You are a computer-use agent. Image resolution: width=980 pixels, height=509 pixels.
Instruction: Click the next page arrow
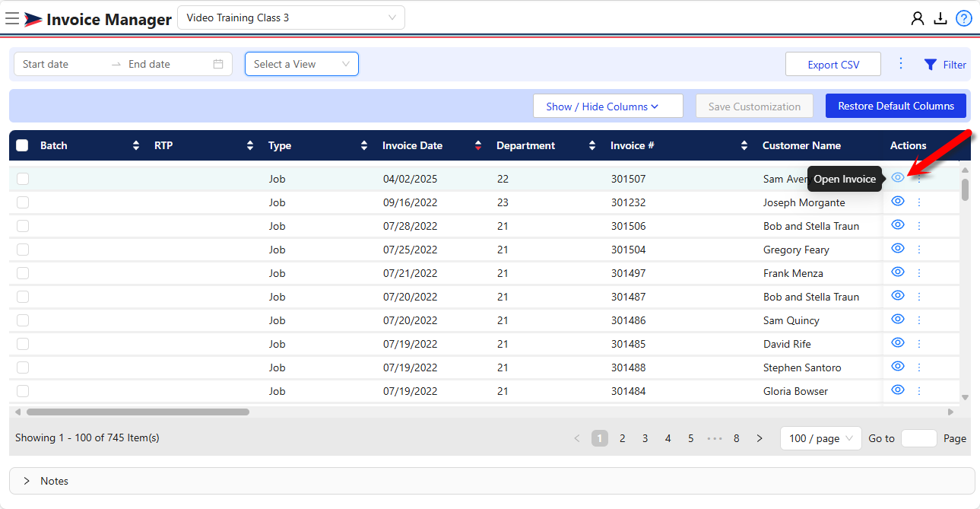(x=760, y=438)
